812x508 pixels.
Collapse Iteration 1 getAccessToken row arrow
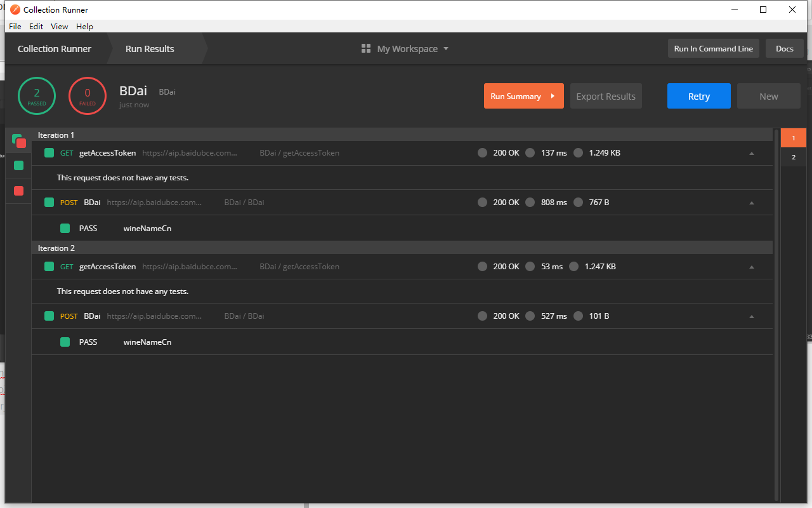(x=752, y=153)
